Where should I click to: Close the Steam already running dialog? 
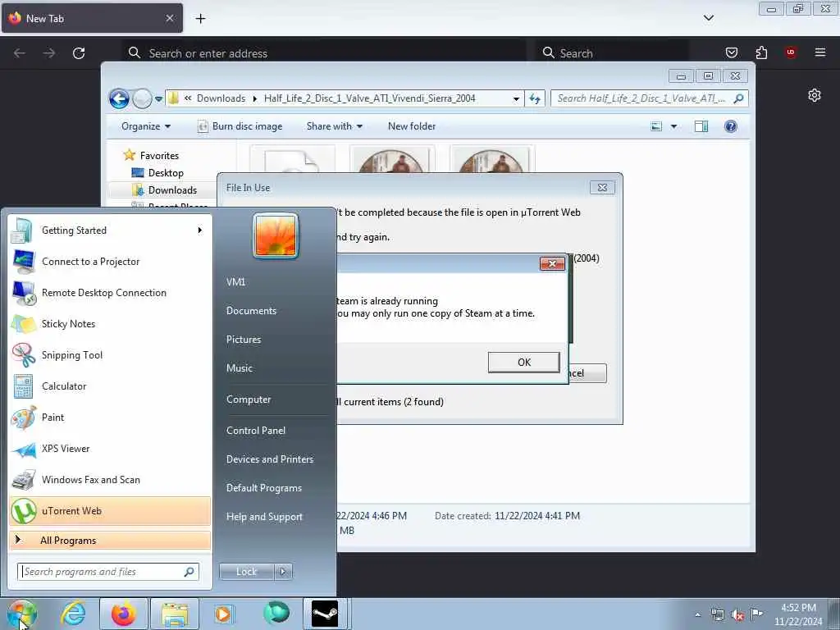(552, 263)
